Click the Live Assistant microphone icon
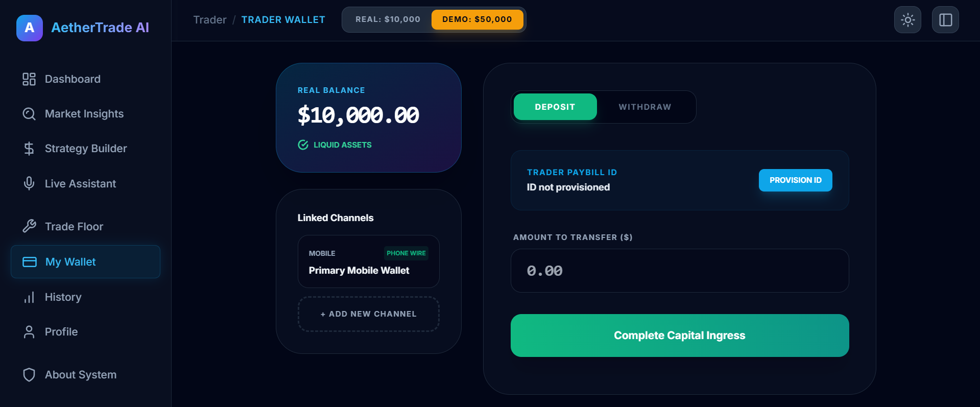 (29, 183)
